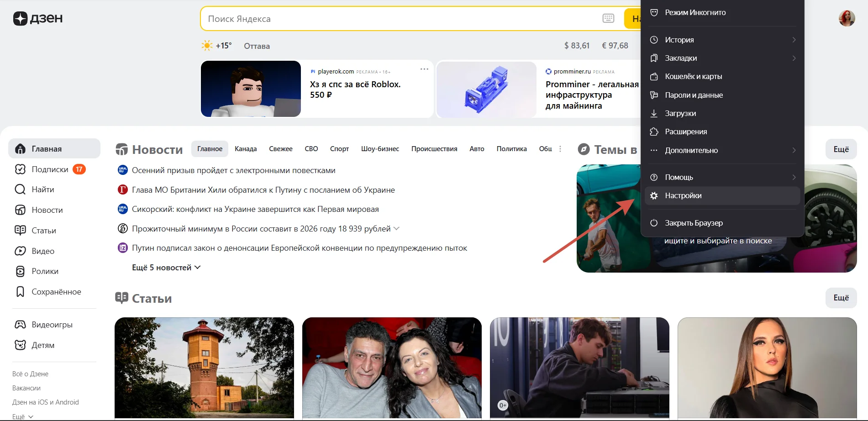Click the Help question mark icon
This screenshot has height=421, width=868.
[x=654, y=177]
